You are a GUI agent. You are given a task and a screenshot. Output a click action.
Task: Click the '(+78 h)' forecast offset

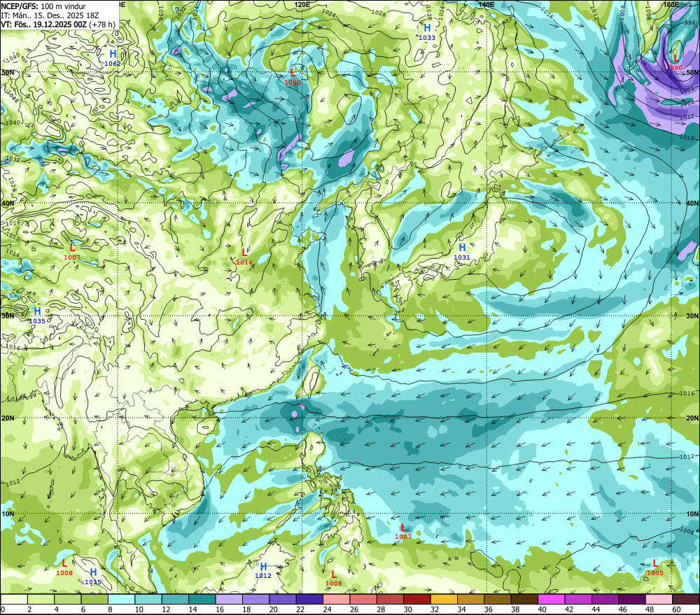(101, 24)
